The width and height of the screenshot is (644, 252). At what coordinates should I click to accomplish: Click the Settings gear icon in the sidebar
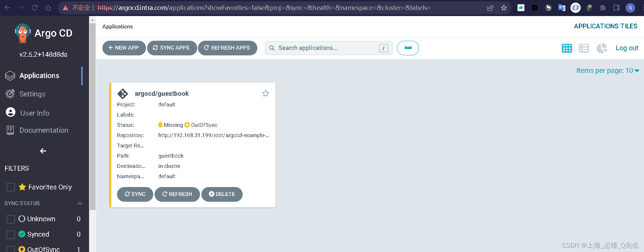tap(10, 94)
